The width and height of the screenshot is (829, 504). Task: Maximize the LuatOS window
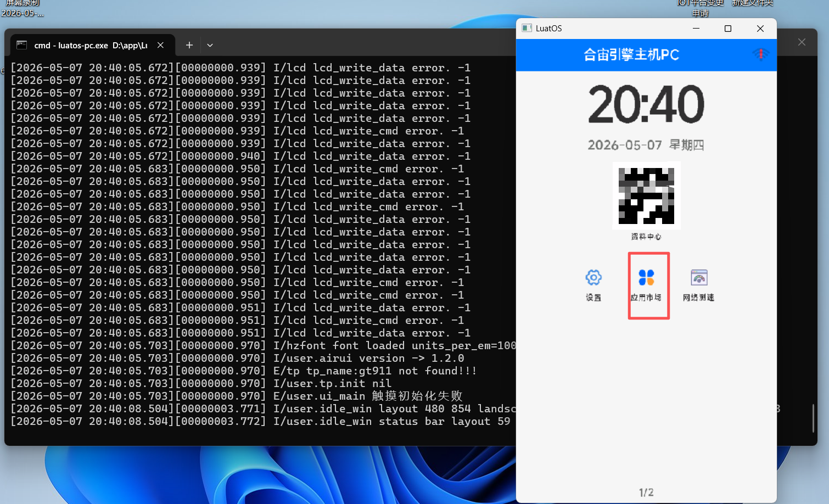pos(728,29)
